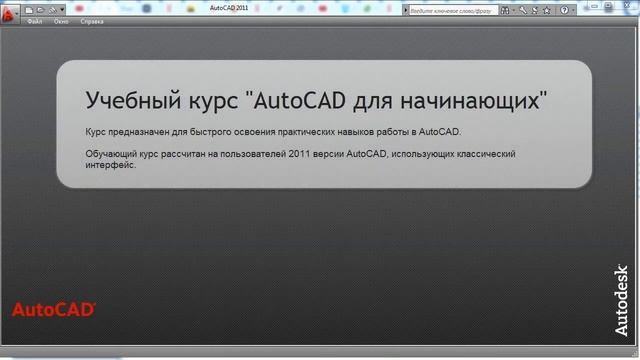Image resolution: width=640 pixels, height=360 pixels.
Task: Click the binoculars search icon
Action: (505, 11)
